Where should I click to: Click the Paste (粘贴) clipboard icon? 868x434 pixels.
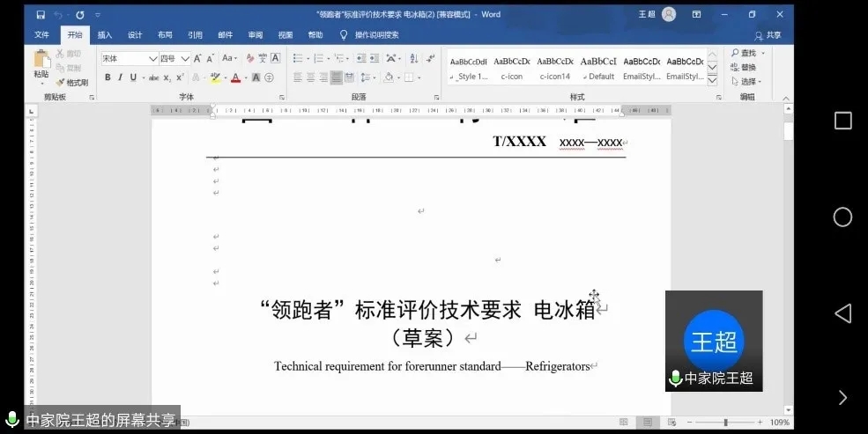click(x=41, y=61)
